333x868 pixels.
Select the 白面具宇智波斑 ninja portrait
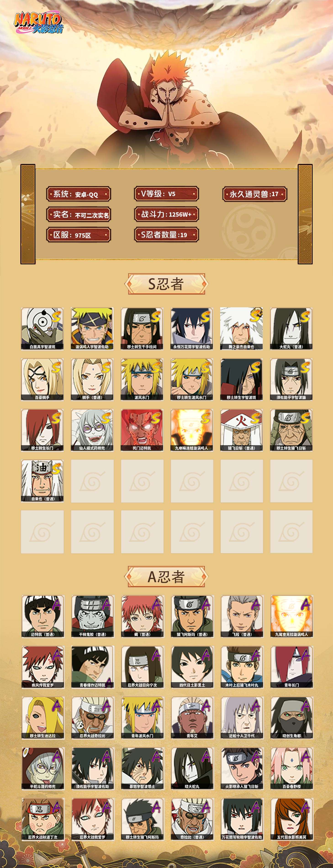click(42, 329)
